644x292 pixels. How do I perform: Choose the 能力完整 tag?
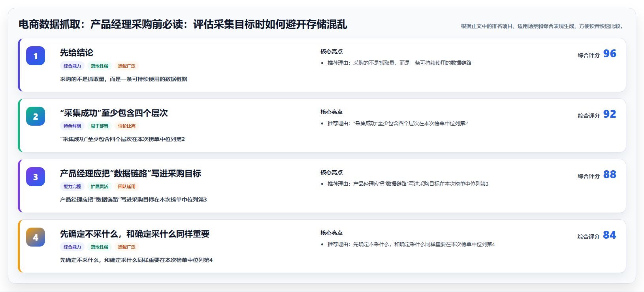point(72,187)
